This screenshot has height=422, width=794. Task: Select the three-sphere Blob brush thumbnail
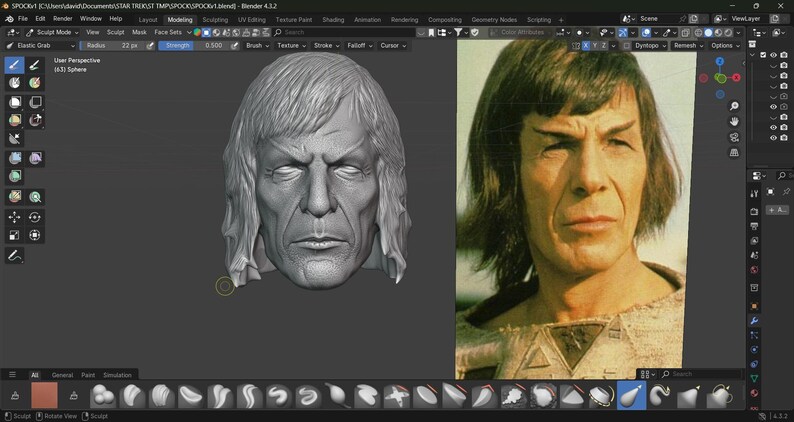click(103, 396)
